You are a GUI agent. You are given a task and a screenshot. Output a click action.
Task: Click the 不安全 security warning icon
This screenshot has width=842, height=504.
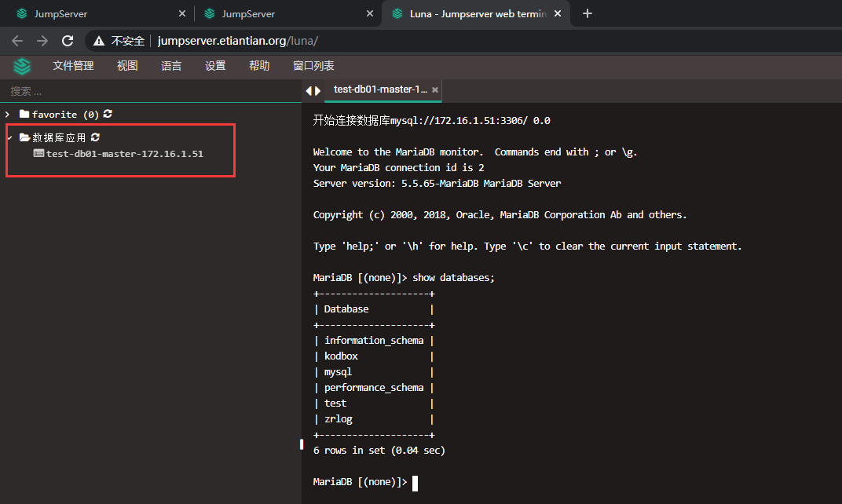tap(99, 41)
